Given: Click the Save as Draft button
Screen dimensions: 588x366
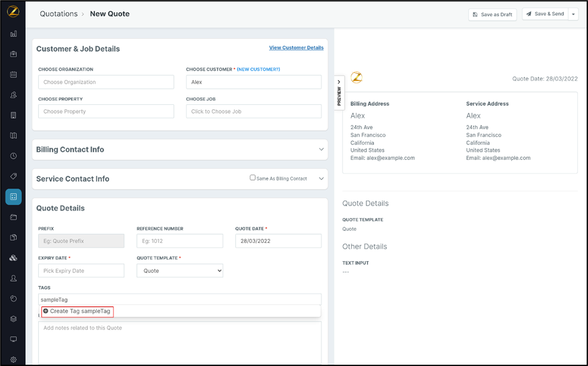Looking at the screenshot, I should click(492, 14).
